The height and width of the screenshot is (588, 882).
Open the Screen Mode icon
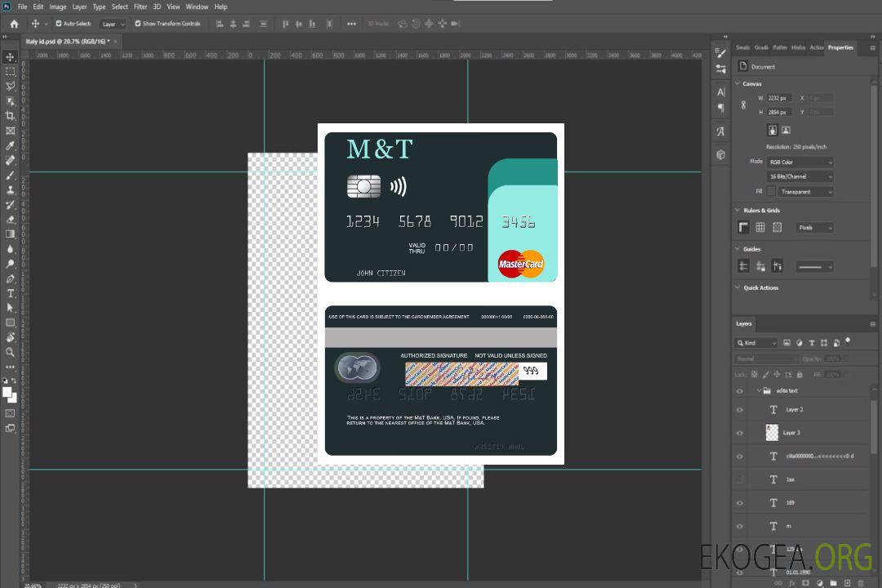(x=10, y=428)
